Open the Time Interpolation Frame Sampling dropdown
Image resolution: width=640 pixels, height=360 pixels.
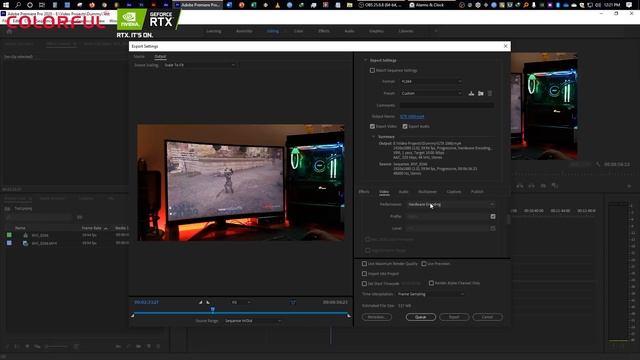click(x=430, y=294)
